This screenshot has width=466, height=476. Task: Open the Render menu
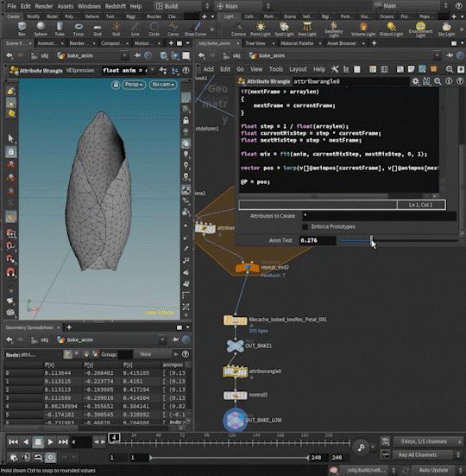(44, 6)
